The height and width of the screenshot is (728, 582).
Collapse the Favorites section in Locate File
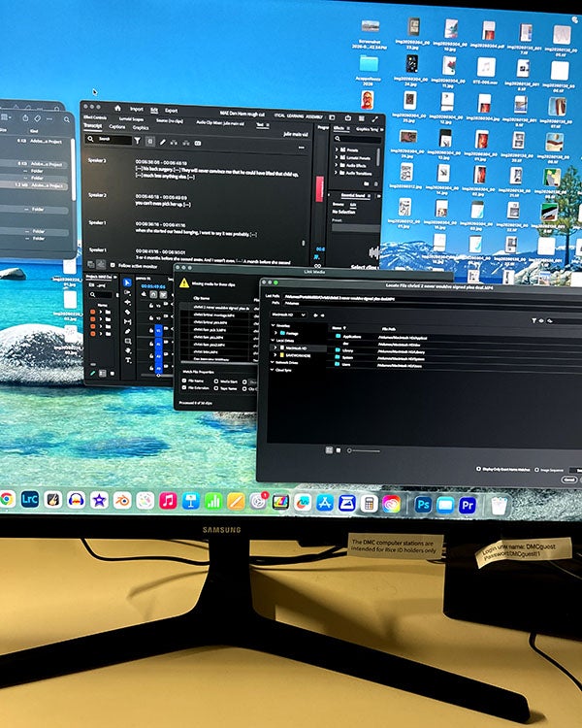coord(273,325)
